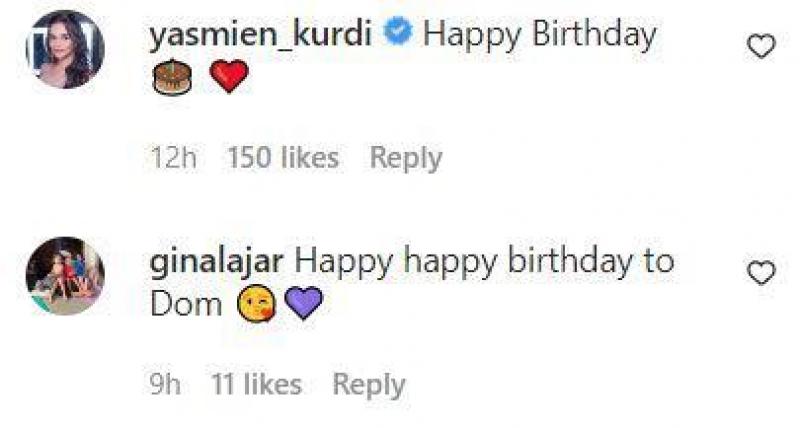This screenshot has height=428, width=800.
Task: Open ginalajar's profile picture
Action: point(65,275)
